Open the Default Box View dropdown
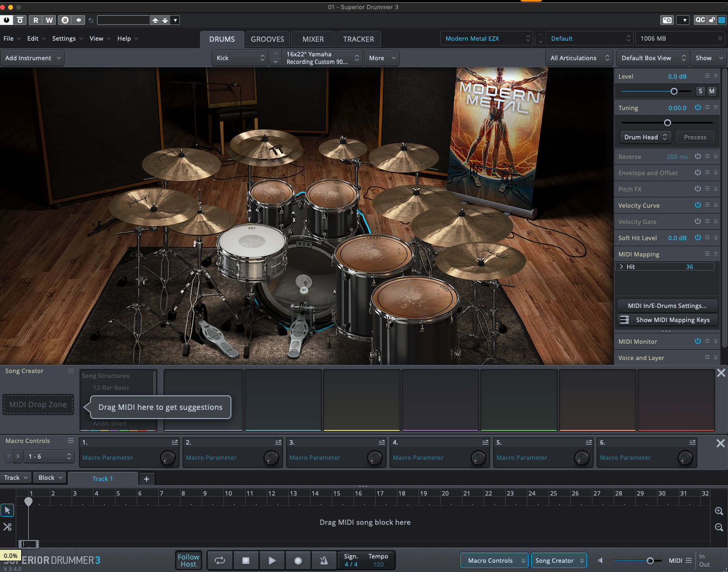The width and height of the screenshot is (728, 572). click(x=653, y=58)
